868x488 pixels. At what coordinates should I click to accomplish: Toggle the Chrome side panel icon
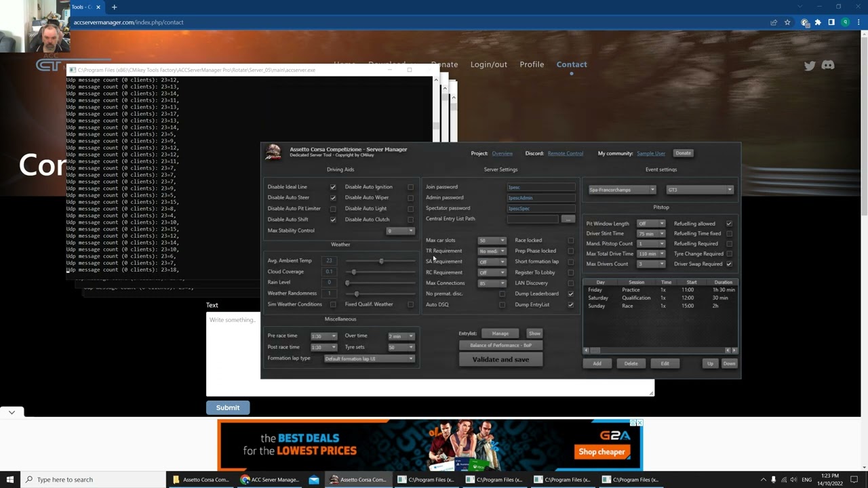[831, 22]
